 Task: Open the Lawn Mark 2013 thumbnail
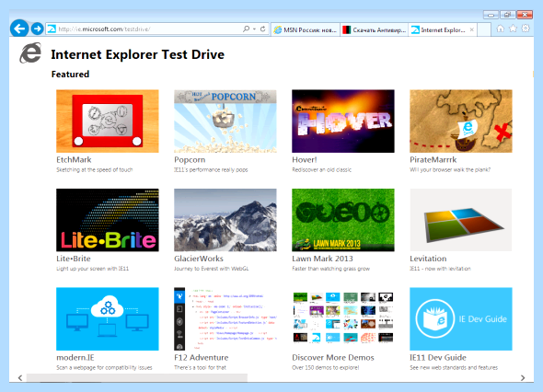coord(343,220)
